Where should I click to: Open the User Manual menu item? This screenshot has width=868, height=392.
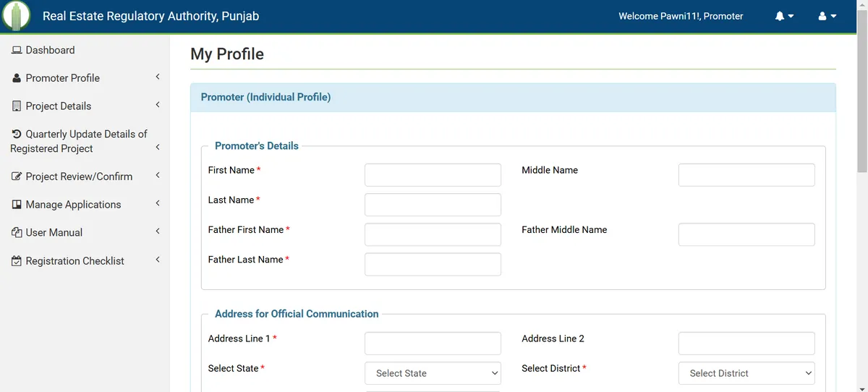[x=54, y=233]
